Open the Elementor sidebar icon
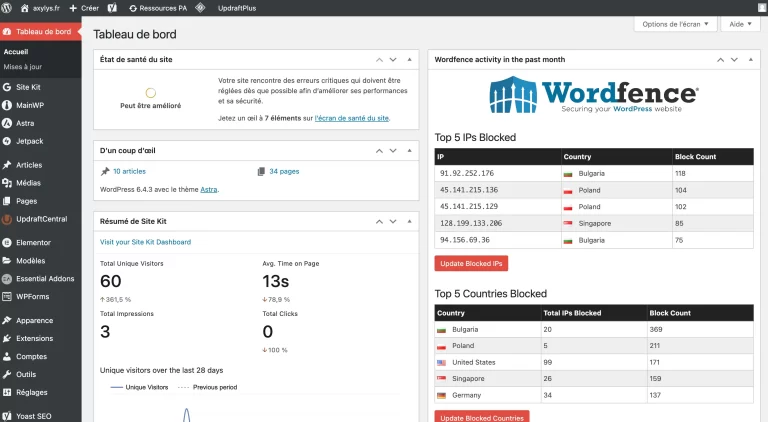The image size is (768, 422). tap(7, 243)
